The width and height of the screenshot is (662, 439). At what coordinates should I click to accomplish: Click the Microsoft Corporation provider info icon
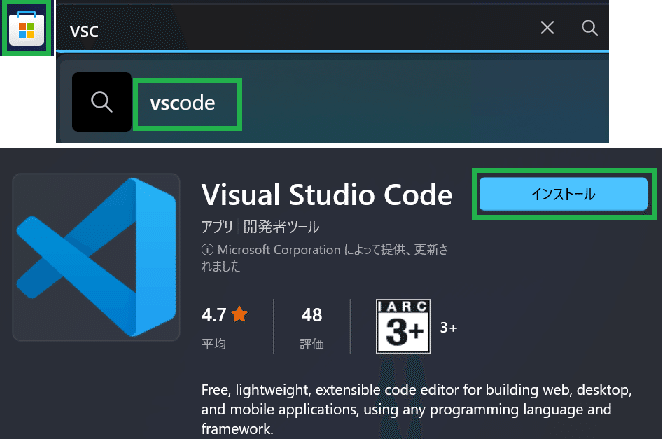pyautogui.click(x=207, y=250)
